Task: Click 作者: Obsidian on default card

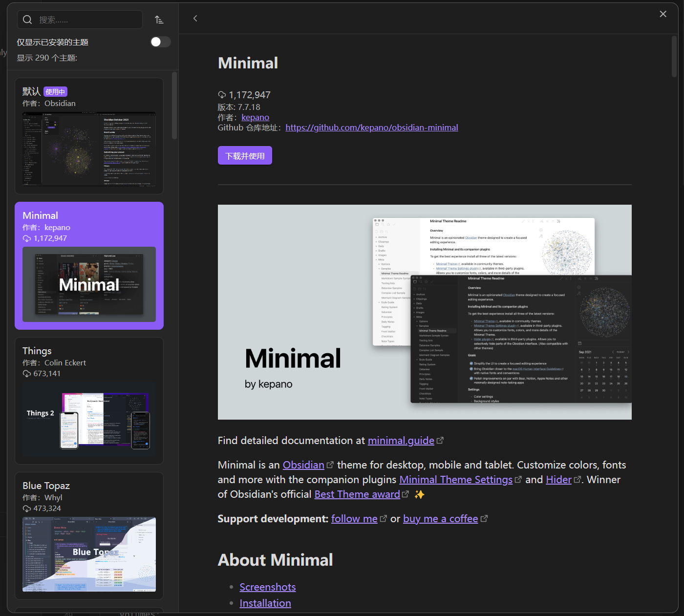Action: [49, 104]
